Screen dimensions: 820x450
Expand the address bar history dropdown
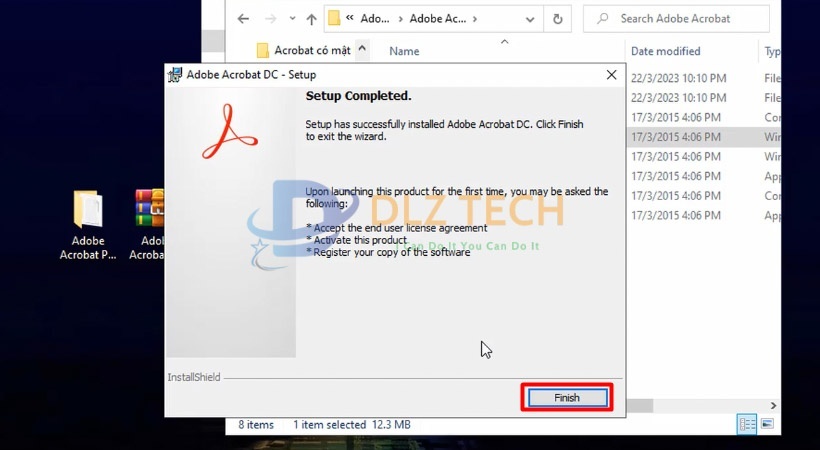pyautogui.click(x=529, y=19)
